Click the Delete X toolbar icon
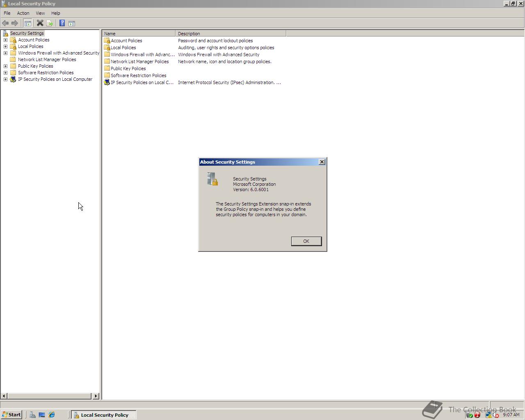Viewport: 525px width, 420px height. click(x=40, y=23)
